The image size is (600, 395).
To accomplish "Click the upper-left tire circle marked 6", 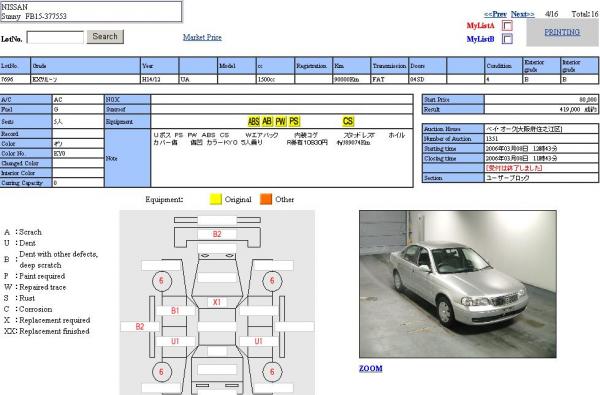I will pyautogui.click(x=161, y=281).
